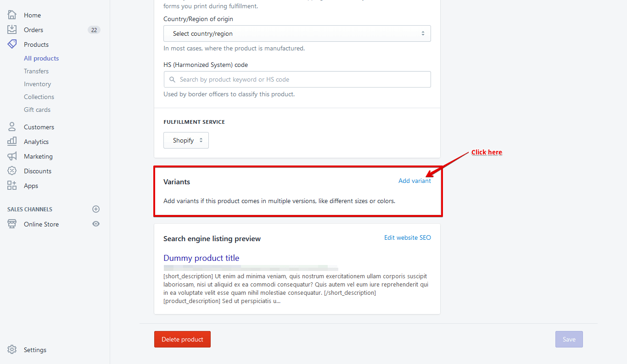Click the Products tag icon

click(12, 44)
